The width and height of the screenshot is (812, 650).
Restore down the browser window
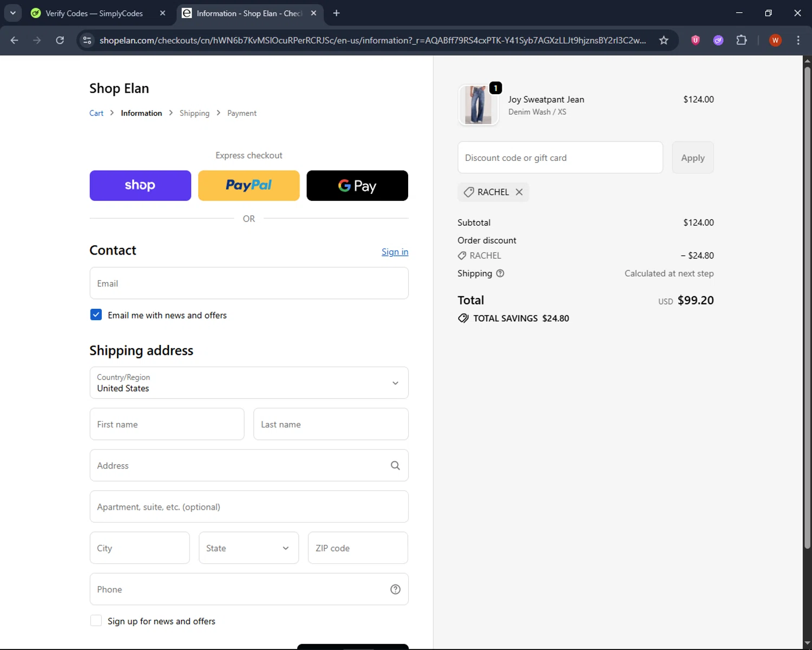click(768, 13)
